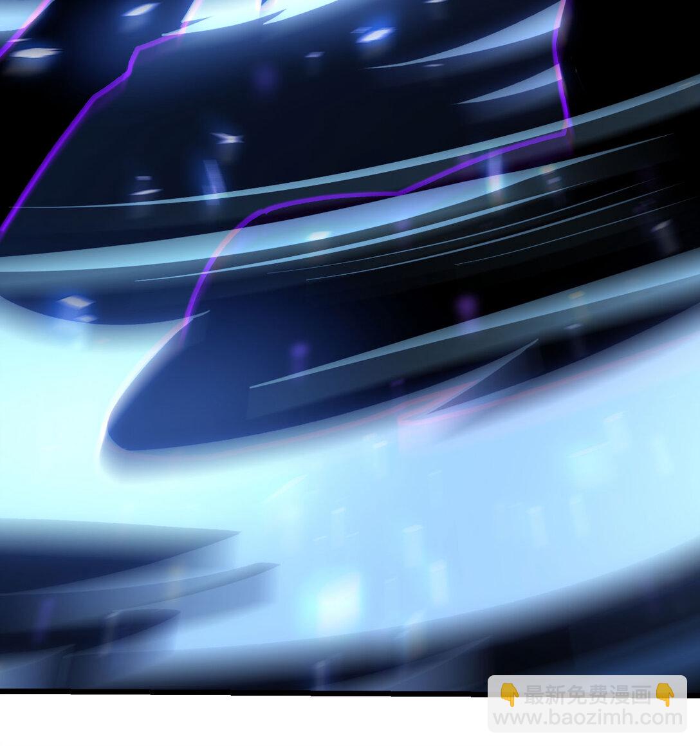700x746 pixels.
Task: Click the bright white glint at top center
Action: (x=373, y=33)
